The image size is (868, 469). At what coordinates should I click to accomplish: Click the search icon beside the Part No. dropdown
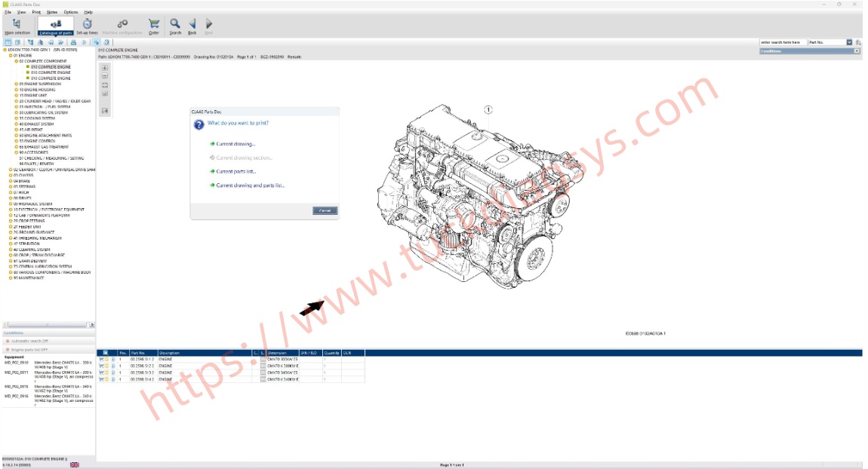pos(858,42)
